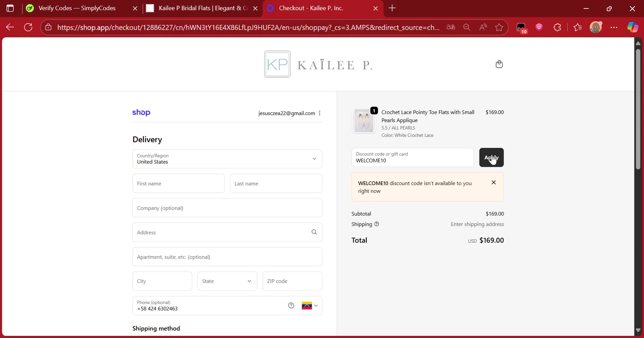Viewport: 644px width, 338px height.
Task: Click the scrollbar down arrow
Action: tap(638, 330)
